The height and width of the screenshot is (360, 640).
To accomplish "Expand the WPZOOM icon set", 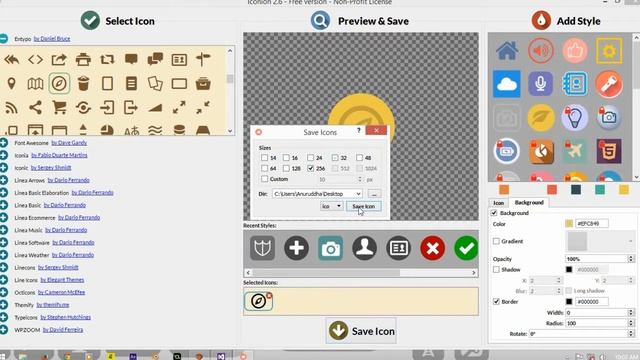I will [x=3, y=330].
